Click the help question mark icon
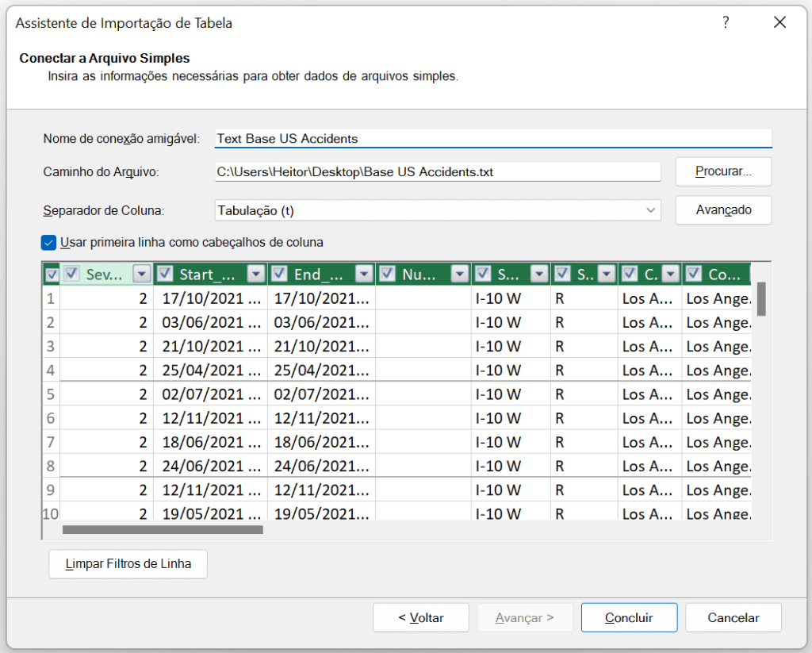The width and height of the screenshot is (812, 653). tap(726, 23)
